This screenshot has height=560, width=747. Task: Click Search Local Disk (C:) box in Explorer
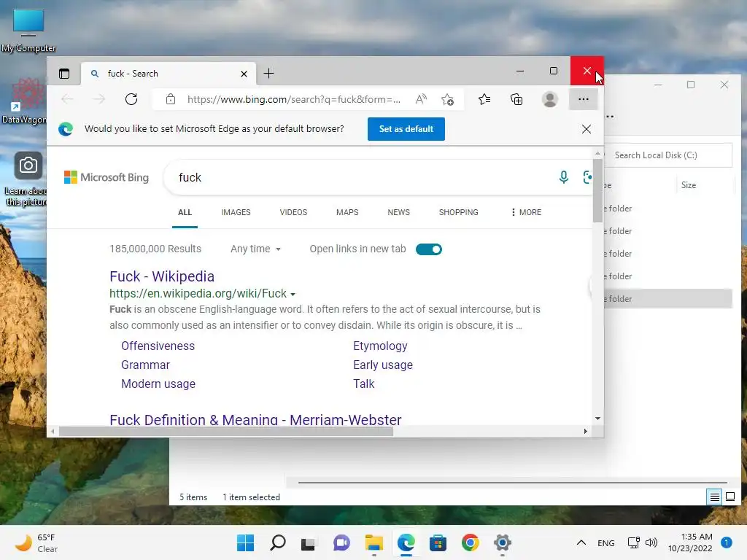(x=668, y=155)
